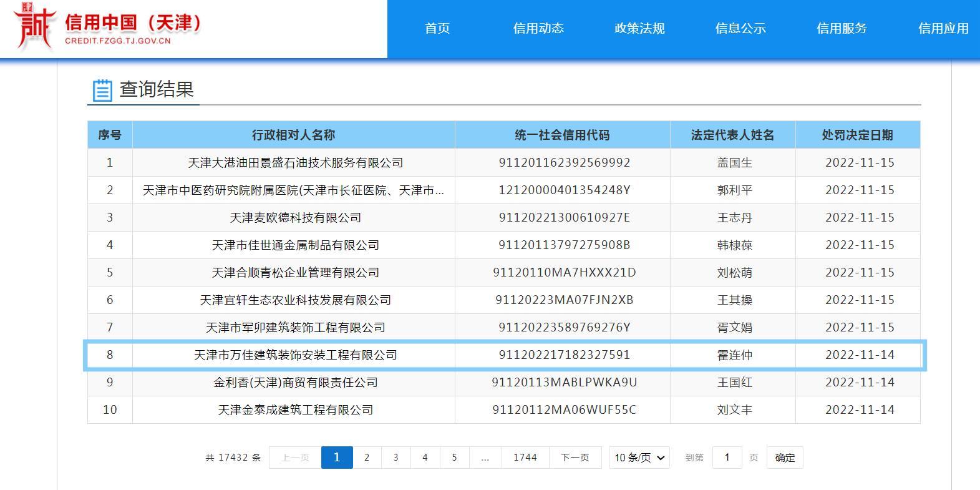Open 天津金泰成建筑工程有限公司 record
Screen dimensions: 980x490
pyautogui.click(x=296, y=410)
